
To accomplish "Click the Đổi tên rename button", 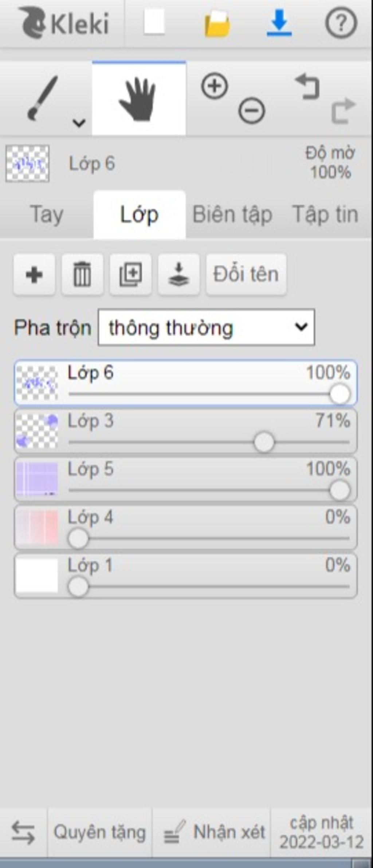I will pyautogui.click(x=246, y=274).
